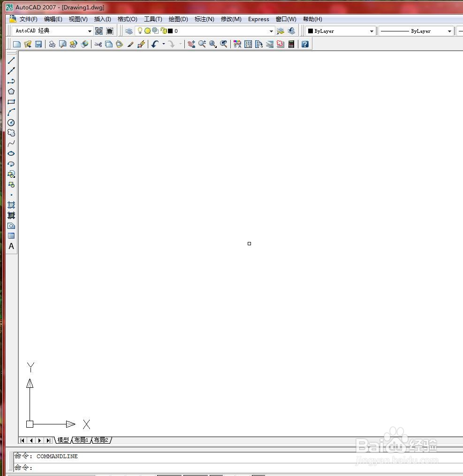The height and width of the screenshot is (476, 463).
Task: Click layer 0 black color swatch
Action: pos(170,30)
